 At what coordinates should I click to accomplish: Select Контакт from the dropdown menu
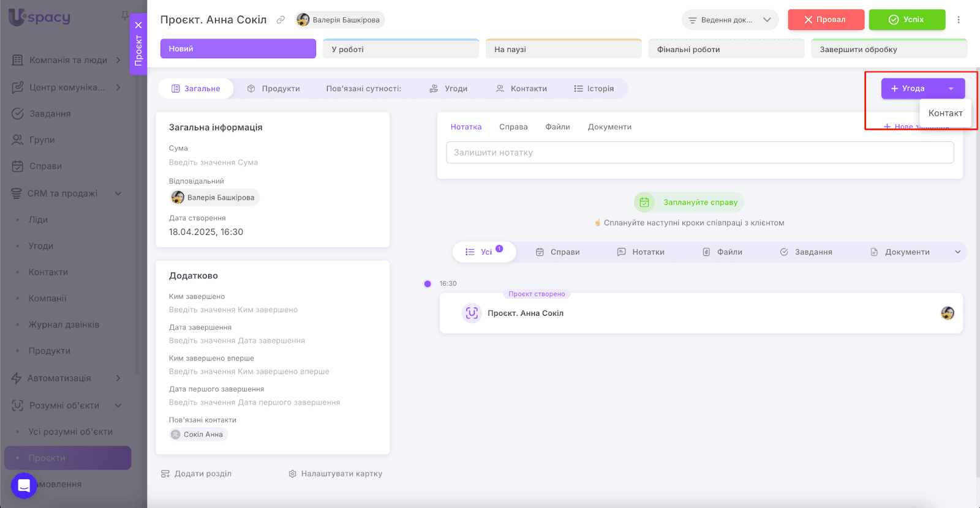click(945, 113)
